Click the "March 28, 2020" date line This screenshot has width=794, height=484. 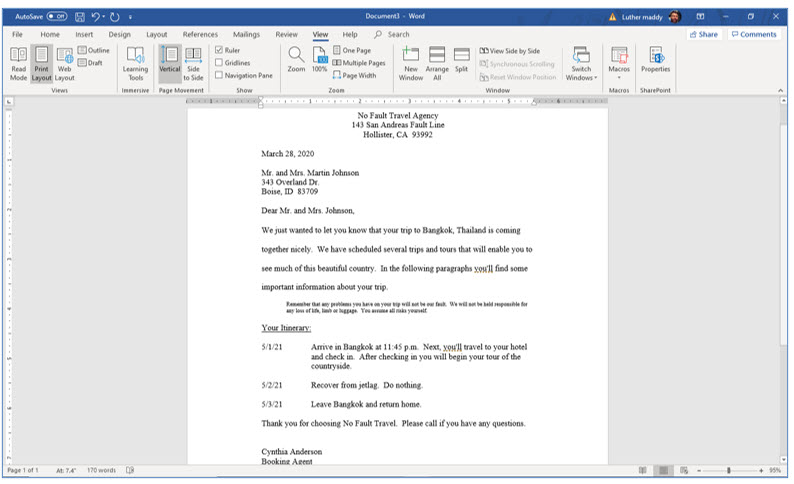coord(288,153)
